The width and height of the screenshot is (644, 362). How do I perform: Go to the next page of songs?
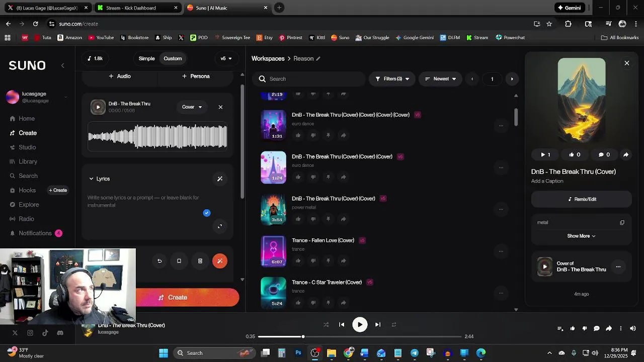coord(512,79)
